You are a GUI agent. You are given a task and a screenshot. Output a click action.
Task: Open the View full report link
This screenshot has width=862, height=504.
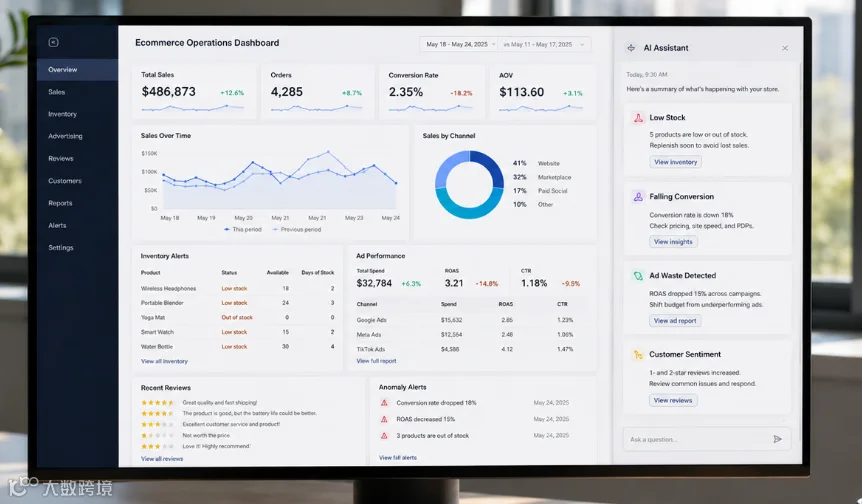pos(376,361)
